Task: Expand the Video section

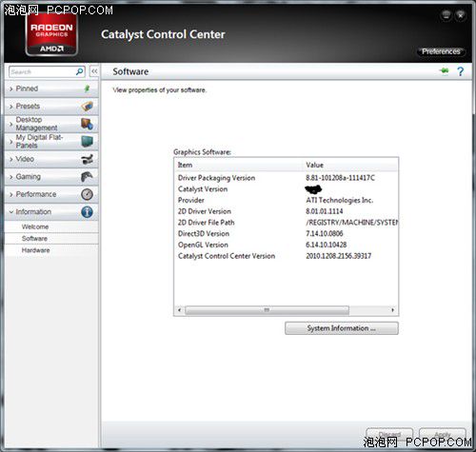Action: pyautogui.click(x=51, y=159)
